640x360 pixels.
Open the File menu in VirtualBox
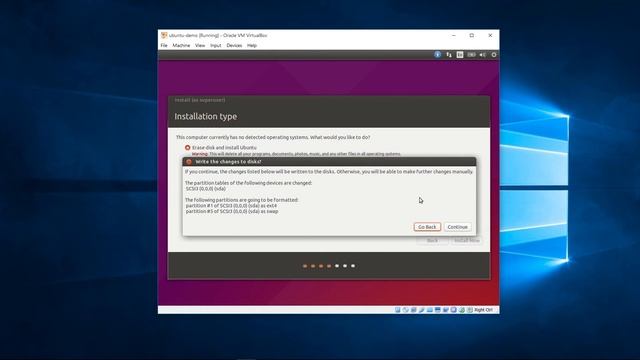(164, 45)
